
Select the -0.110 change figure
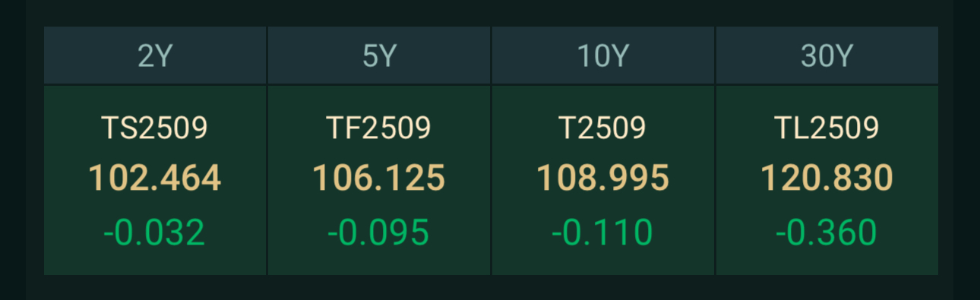tap(603, 232)
